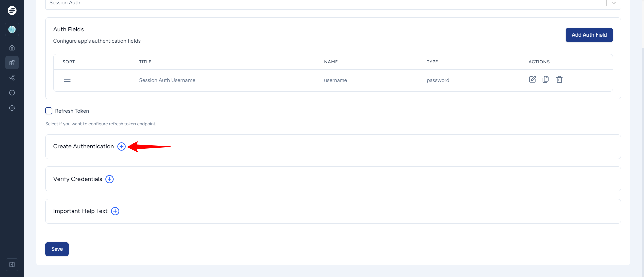
Task: Open the check circle icon in the sidebar
Action: click(x=12, y=108)
